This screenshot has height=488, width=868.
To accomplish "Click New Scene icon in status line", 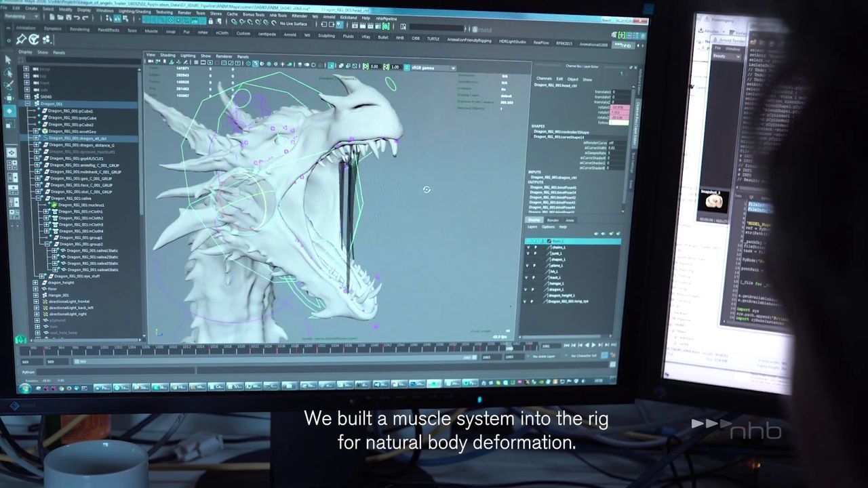I will (52, 17).
